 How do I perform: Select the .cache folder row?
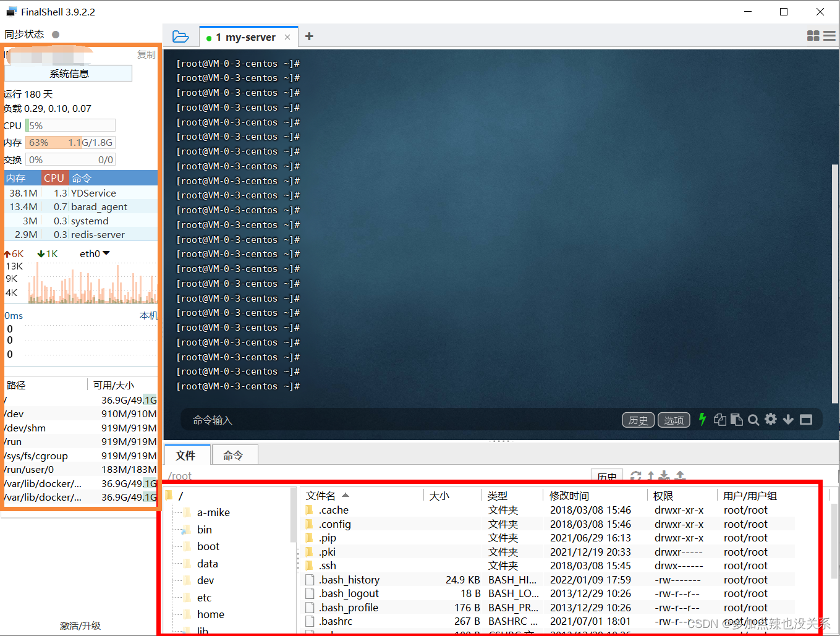[x=548, y=510]
